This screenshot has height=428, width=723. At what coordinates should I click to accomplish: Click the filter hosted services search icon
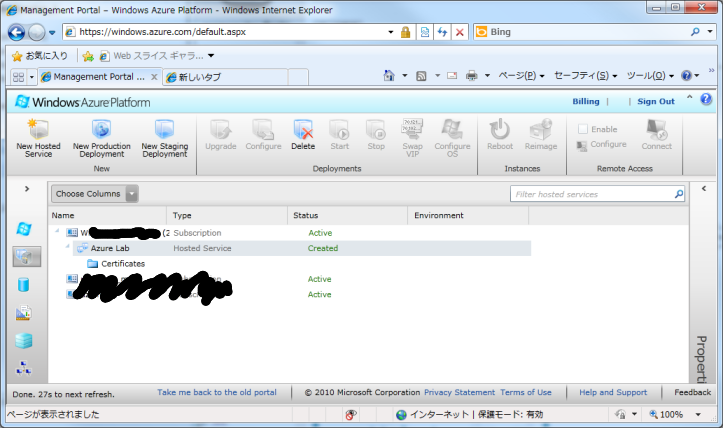tap(679, 194)
